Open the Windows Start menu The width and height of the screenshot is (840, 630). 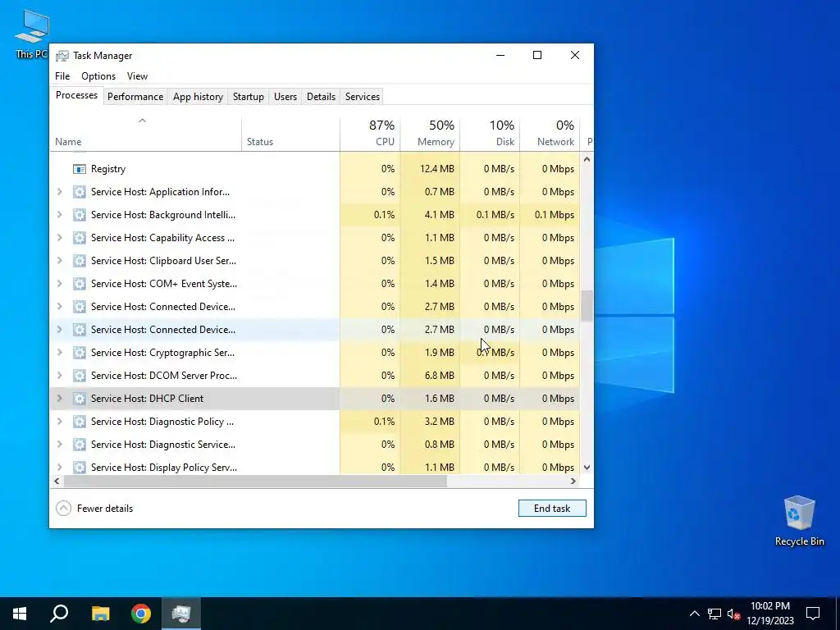coord(20,614)
